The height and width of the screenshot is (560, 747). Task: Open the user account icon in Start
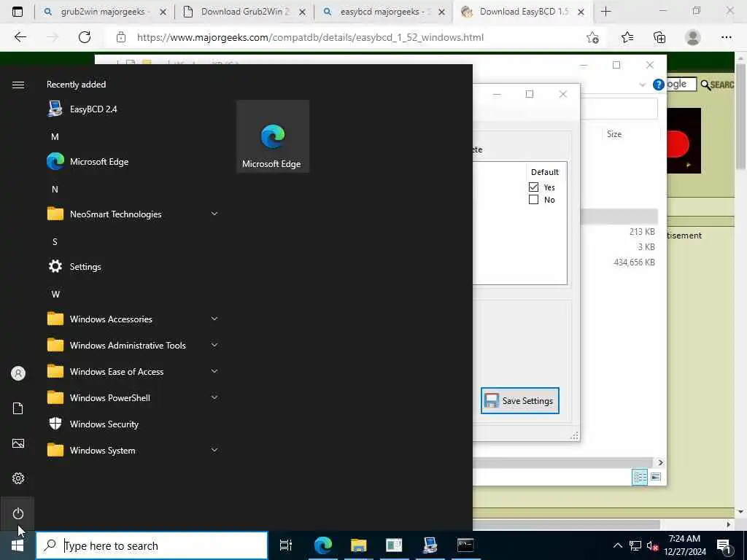tap(18, 373)
